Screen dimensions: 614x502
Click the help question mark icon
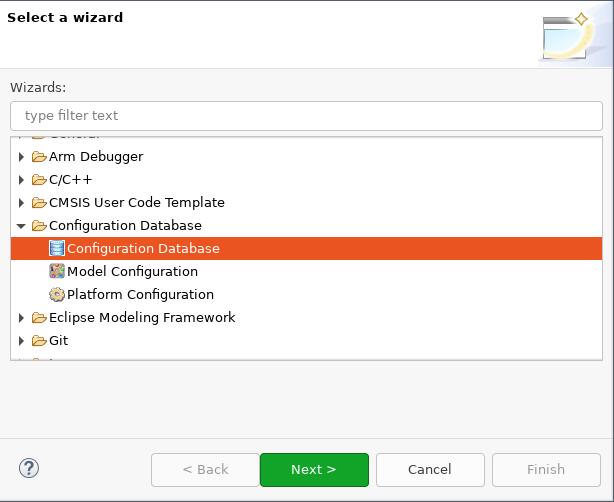click(28, 468)
